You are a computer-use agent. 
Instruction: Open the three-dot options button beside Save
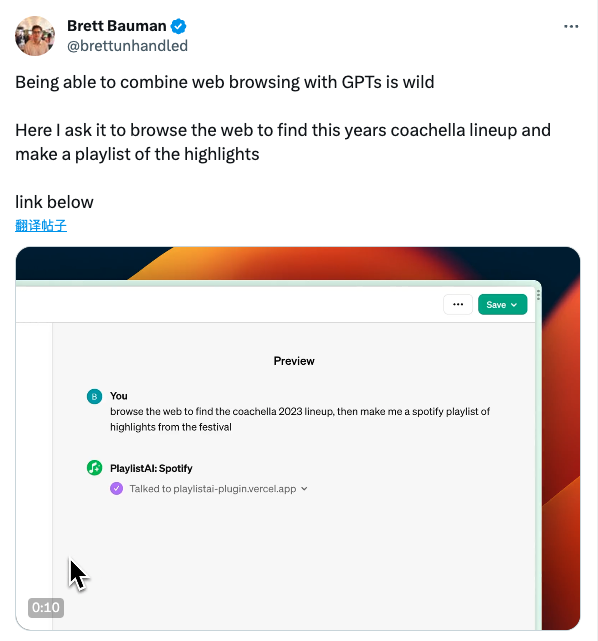pos(458,305)
